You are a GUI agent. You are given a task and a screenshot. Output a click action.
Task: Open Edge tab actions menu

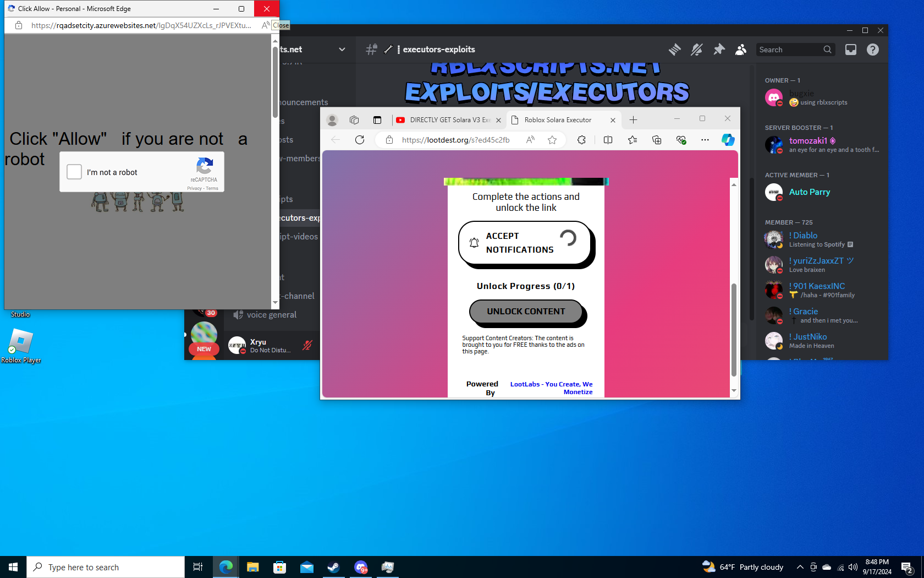[x=377, y=120]
